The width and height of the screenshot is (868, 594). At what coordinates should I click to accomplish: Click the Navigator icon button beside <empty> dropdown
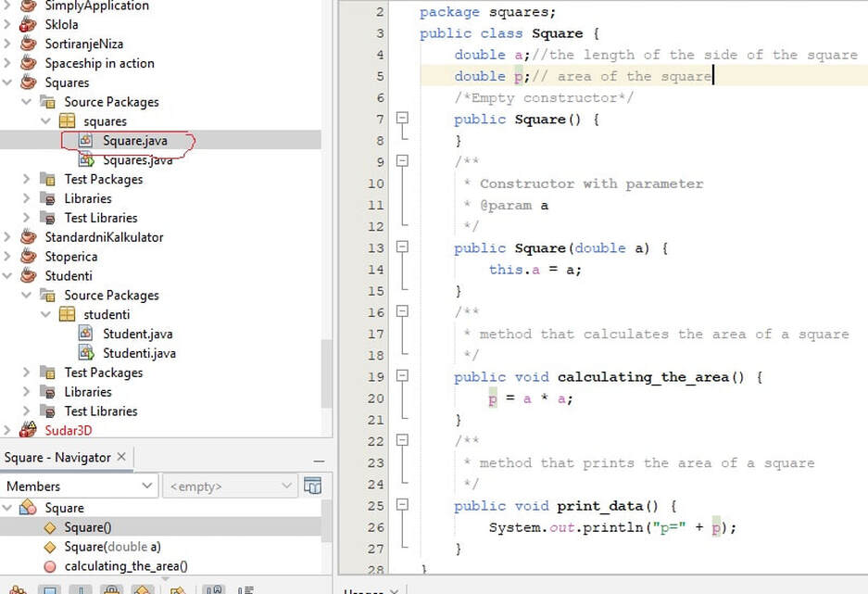click(x=313, y=487)
